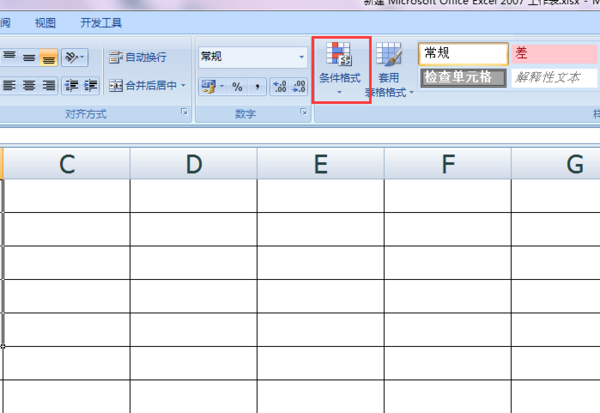Switch to the 开发工具 tab

101,23
